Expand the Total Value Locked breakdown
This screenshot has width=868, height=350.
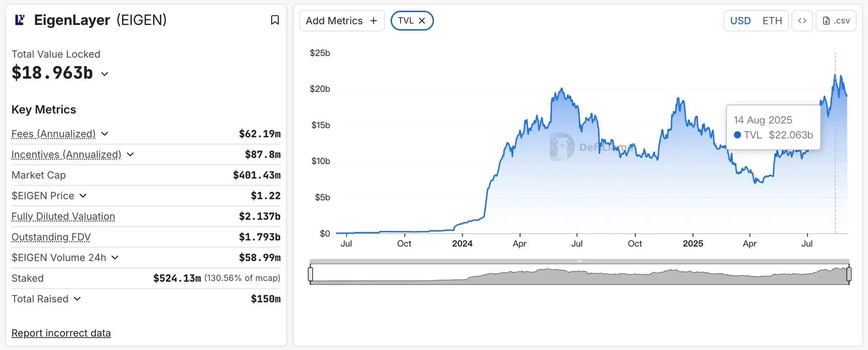(x=105, y=74)
